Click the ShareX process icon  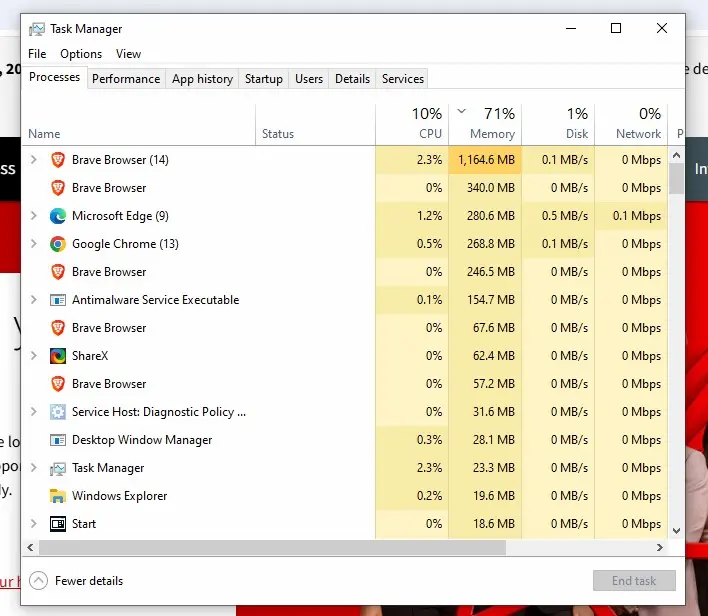[58, 356]
